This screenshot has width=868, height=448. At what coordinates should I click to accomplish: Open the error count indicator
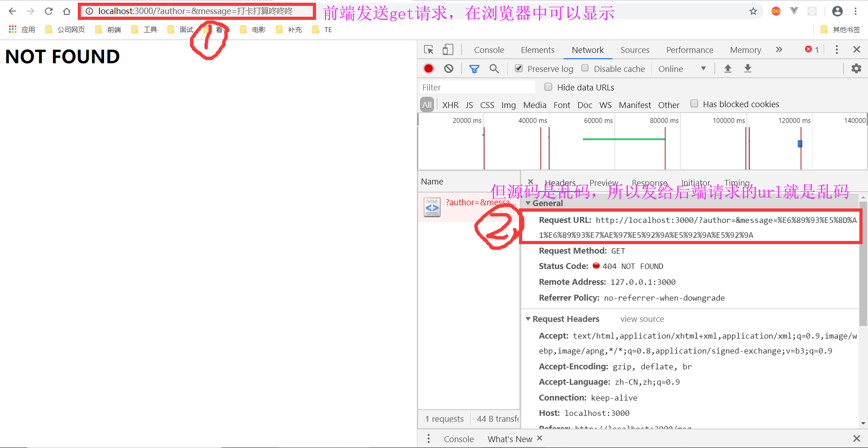coord(812,50)
